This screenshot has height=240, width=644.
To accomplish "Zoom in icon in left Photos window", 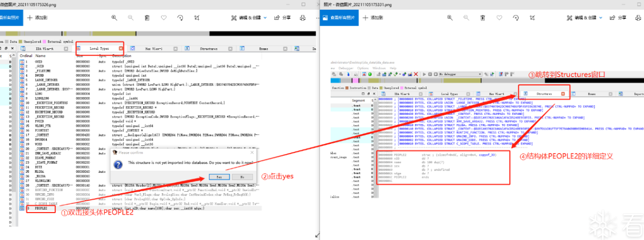I will pos(115,17).
